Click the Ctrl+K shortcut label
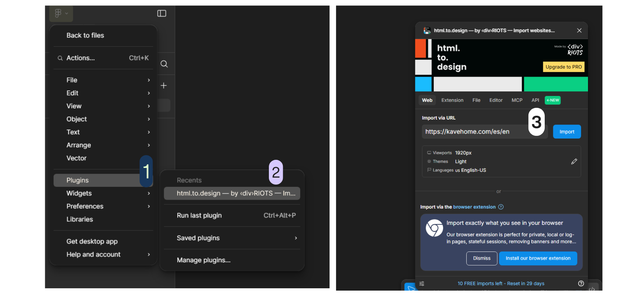This screenshot has width=644, height=296. [x=139, y=58]
